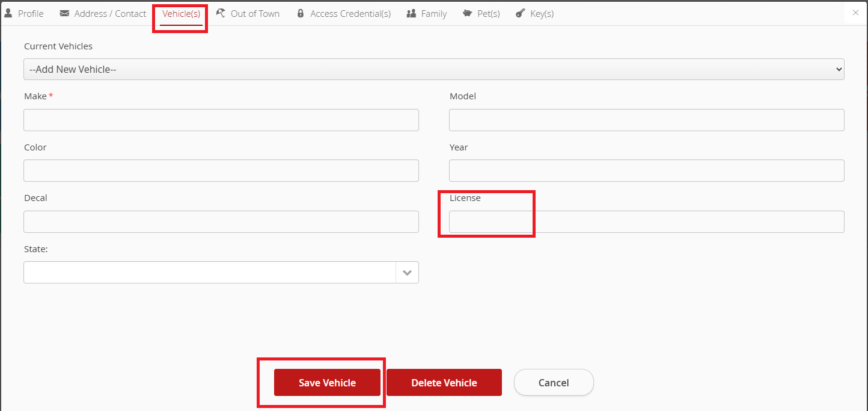
Task: Click the Cancel button
Action: click(553, 382)
